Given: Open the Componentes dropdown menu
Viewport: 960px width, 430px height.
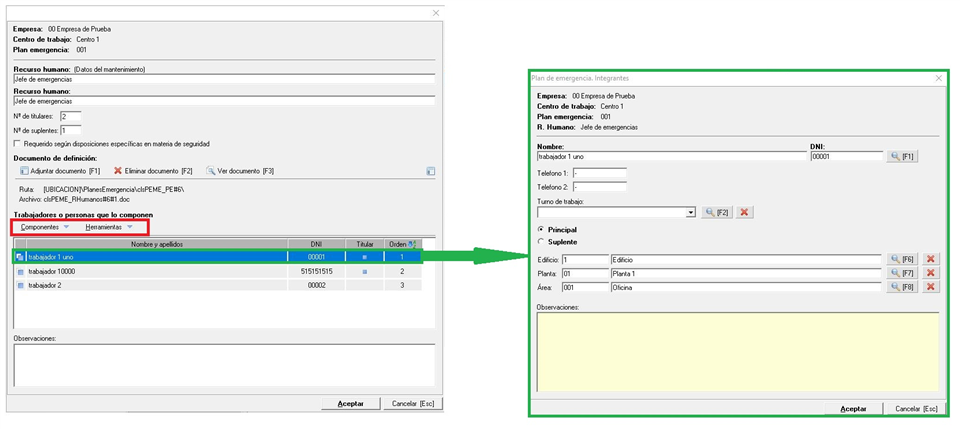Looking at the screenshot, I should pyautogui.click(x=45, y=227).
